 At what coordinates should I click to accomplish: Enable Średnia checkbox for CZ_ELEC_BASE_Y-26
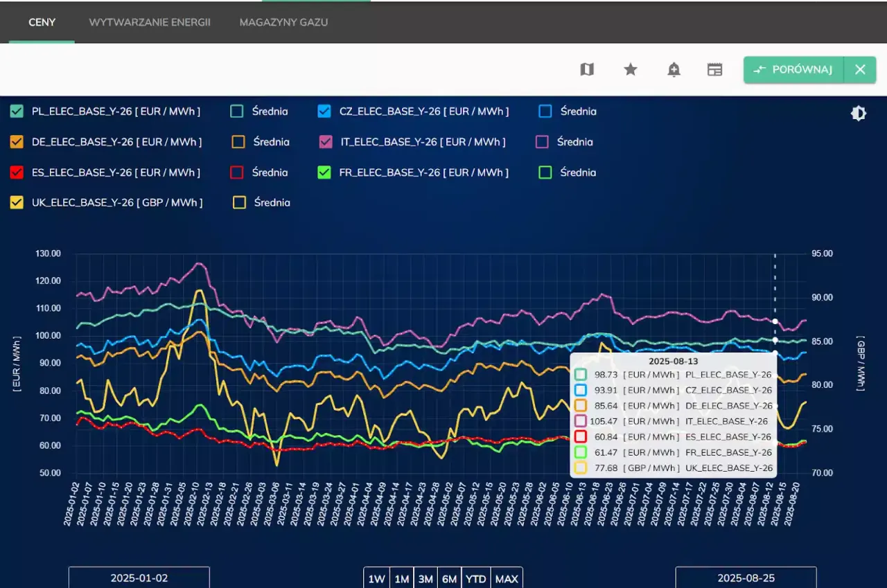click(545, 111)
